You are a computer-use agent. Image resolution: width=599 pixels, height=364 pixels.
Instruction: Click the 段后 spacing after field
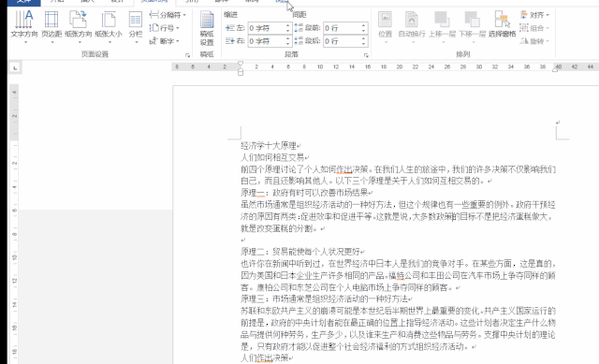point(342,41)
